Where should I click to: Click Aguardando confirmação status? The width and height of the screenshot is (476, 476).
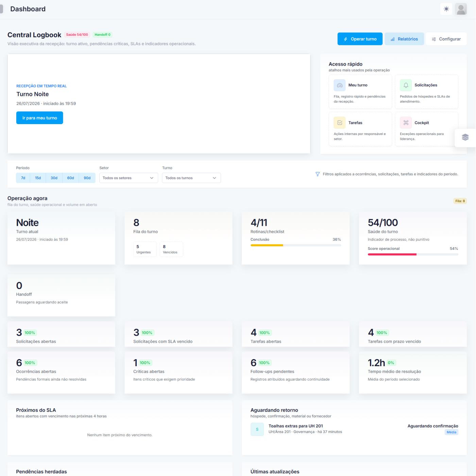coord(433,426)
